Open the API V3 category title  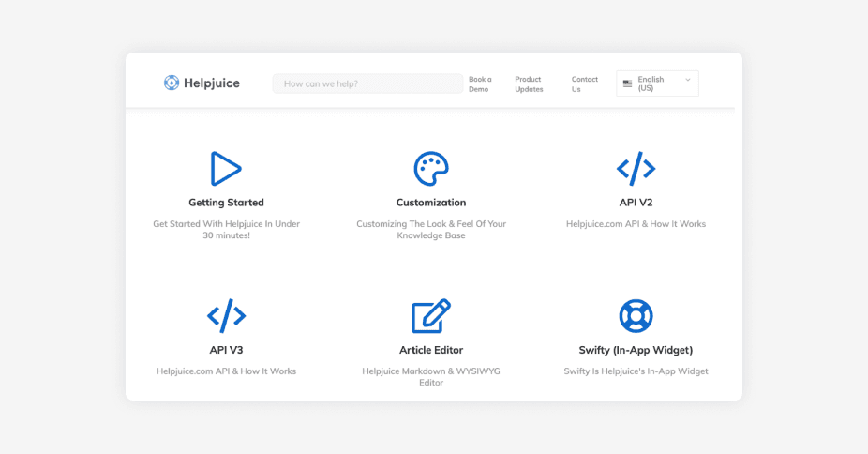pos(227,350)
